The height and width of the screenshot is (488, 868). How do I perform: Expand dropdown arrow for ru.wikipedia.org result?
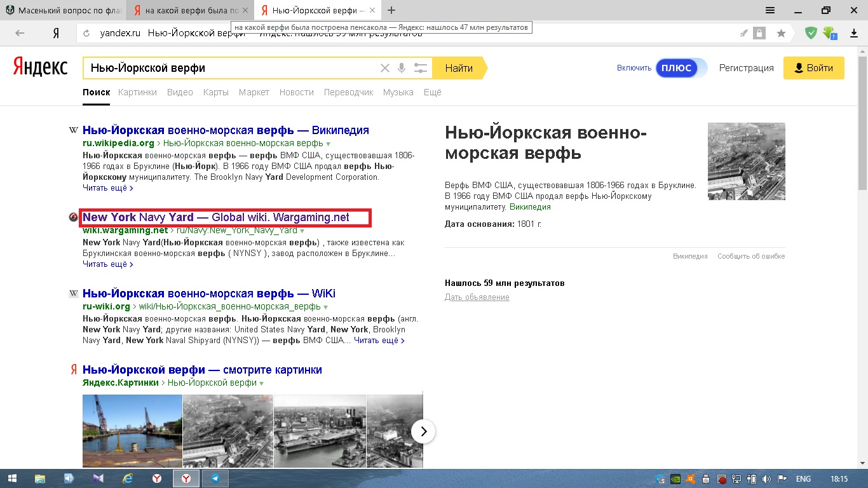pos(329,144)
